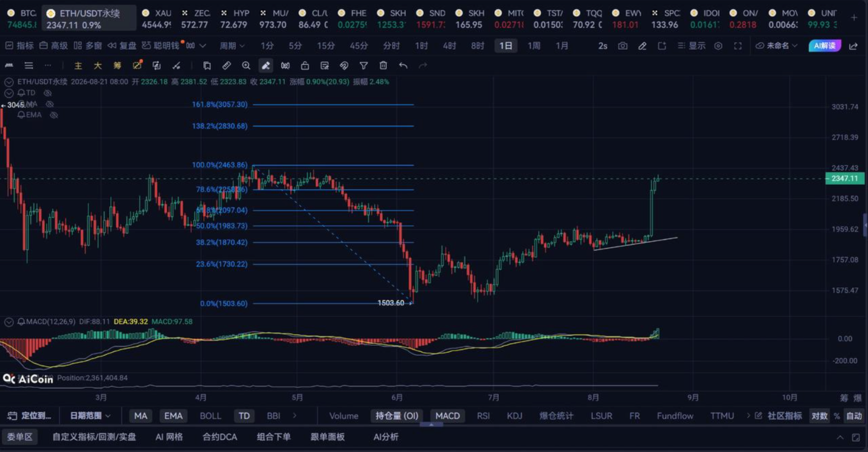Select the 对数 log scale option
The height and width of the screenshot is (452, 868).
(x=819, y=416)
